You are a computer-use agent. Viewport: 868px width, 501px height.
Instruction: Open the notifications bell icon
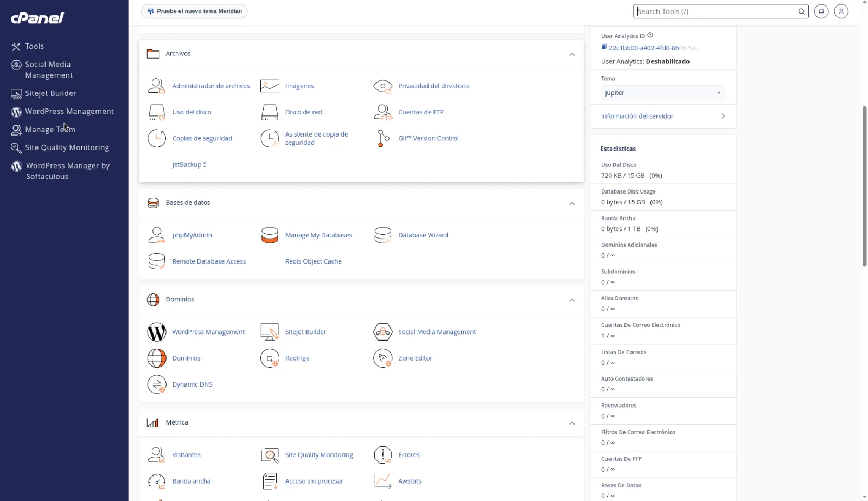click(x=821, y=11)
